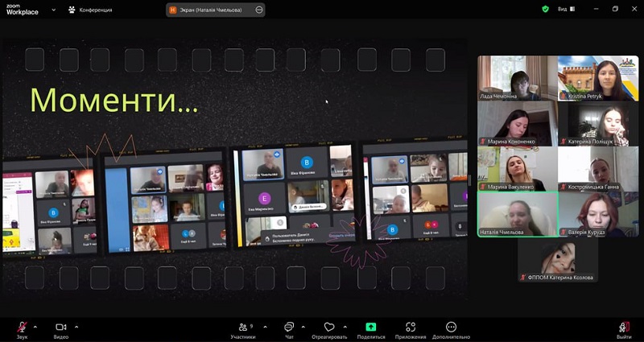Open the Участники participants panel
The image size is (644, 342).
243,330
